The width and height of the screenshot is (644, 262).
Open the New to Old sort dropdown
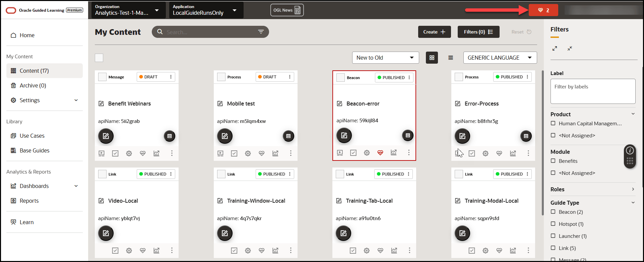coord(385,58)
